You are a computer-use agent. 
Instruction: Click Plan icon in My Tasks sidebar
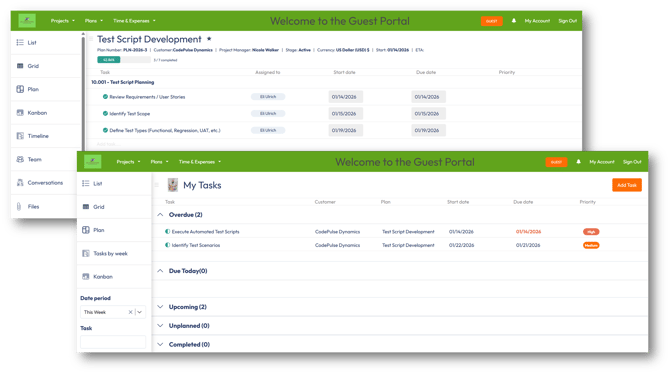(85, 230)
